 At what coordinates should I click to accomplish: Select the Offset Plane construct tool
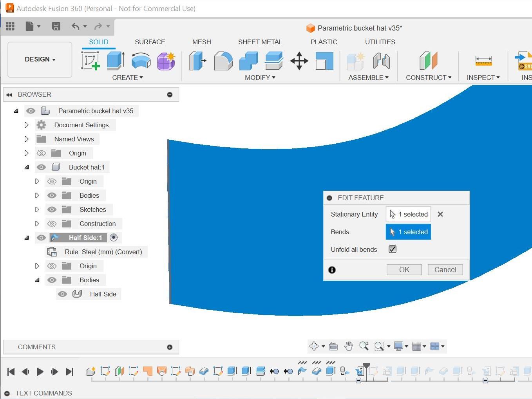[429, 61]
